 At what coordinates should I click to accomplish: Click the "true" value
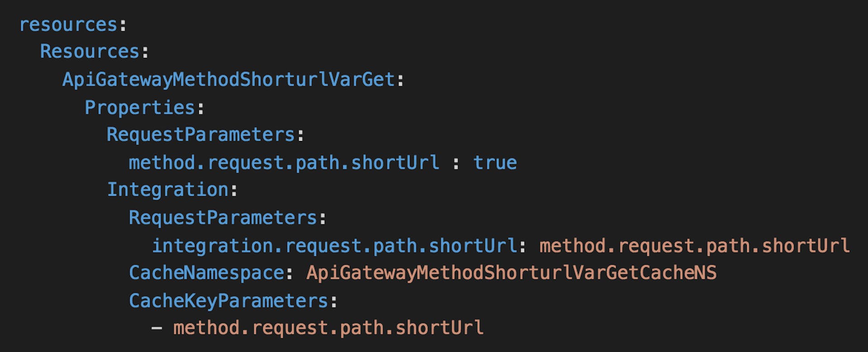[x=495, y=163]
